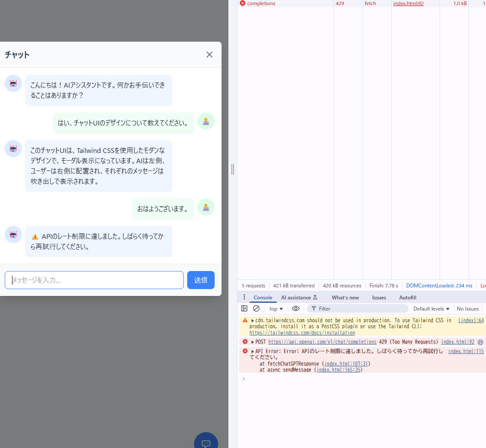The height and width of the screenshot is (448, 486).
Task: Open the Default levels dropdown
Action: [x=431, y=309]
